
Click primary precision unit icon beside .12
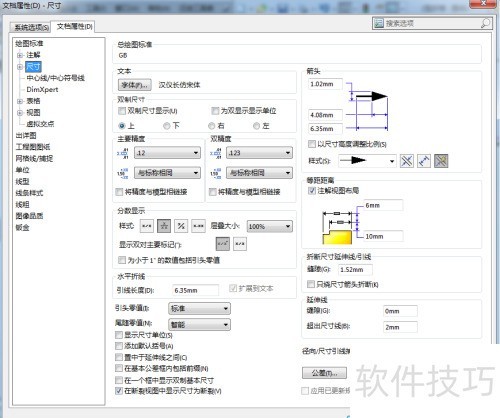click(123, 153)
